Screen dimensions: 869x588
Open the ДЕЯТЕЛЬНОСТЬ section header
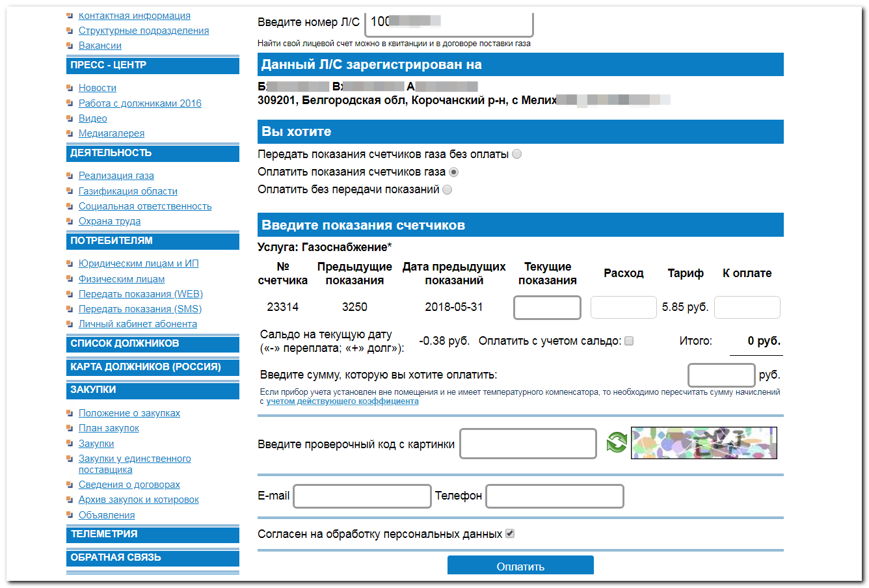(x=153, y=153)
